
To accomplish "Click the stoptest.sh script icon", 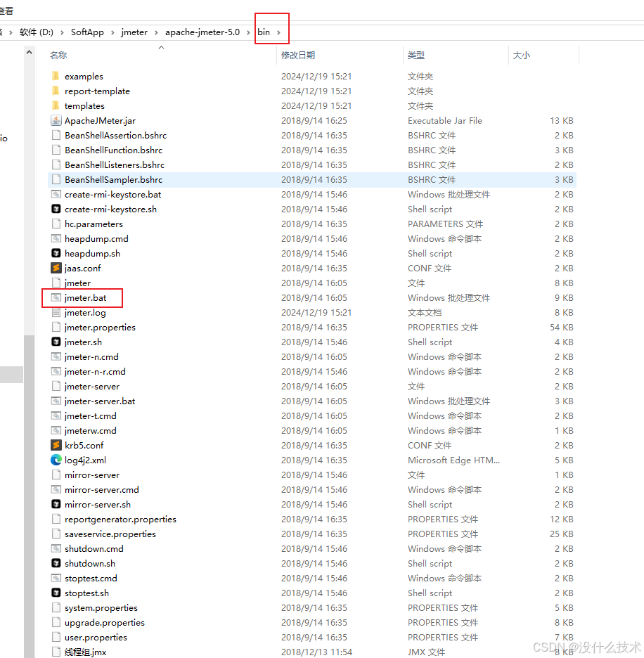I will tap(56, 593).
